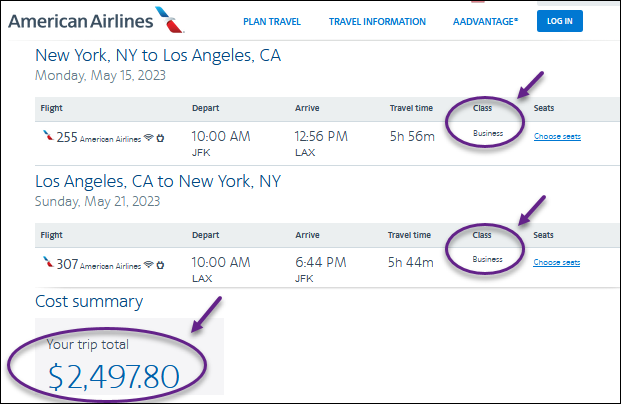
Task: Open the Travel Information menu
Action: 377,21
